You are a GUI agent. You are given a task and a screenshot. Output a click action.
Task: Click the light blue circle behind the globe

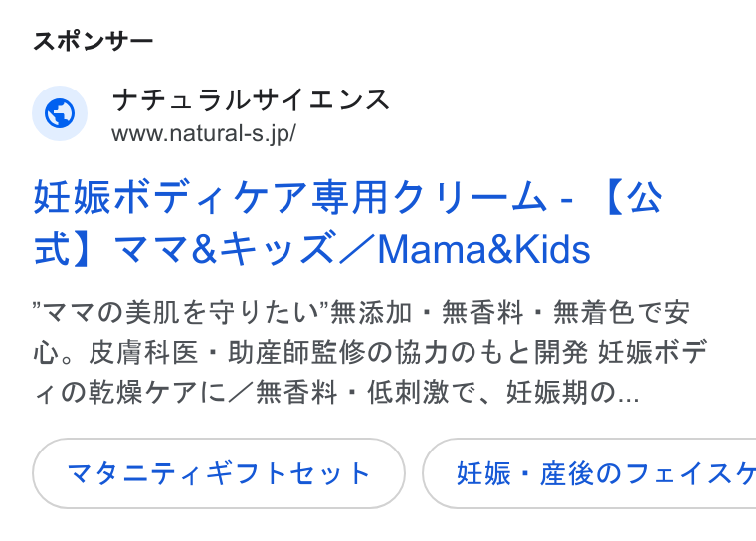(60, 113)
